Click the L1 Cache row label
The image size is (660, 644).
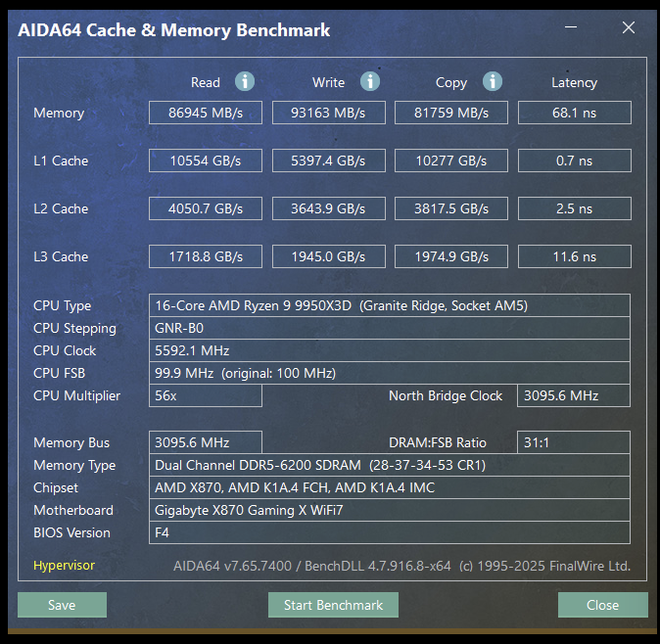[x=61, y=161]
